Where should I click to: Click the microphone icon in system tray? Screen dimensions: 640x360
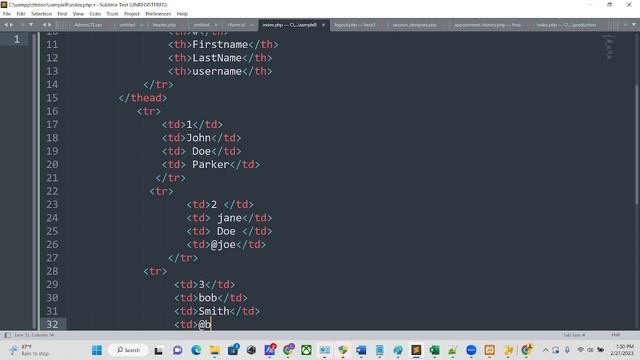point(567,350)
